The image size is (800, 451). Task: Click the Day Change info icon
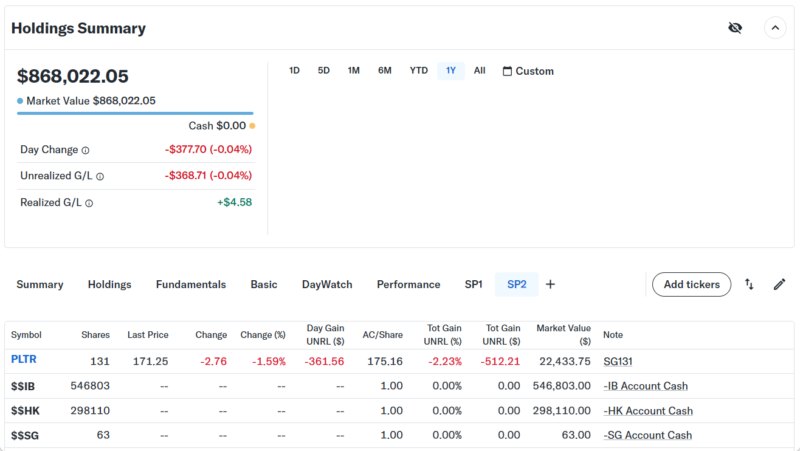tap(85, 150)
